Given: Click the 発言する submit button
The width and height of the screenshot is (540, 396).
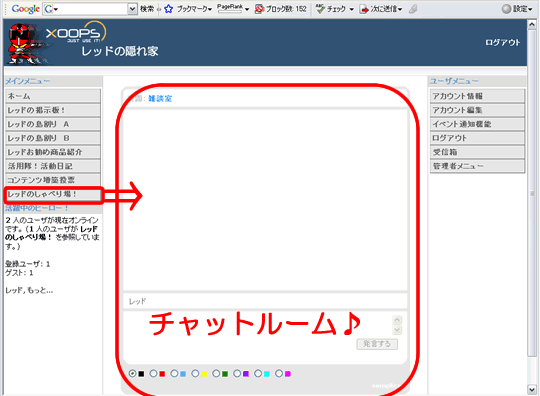Looking at the screenshot, I should [377, 344].
